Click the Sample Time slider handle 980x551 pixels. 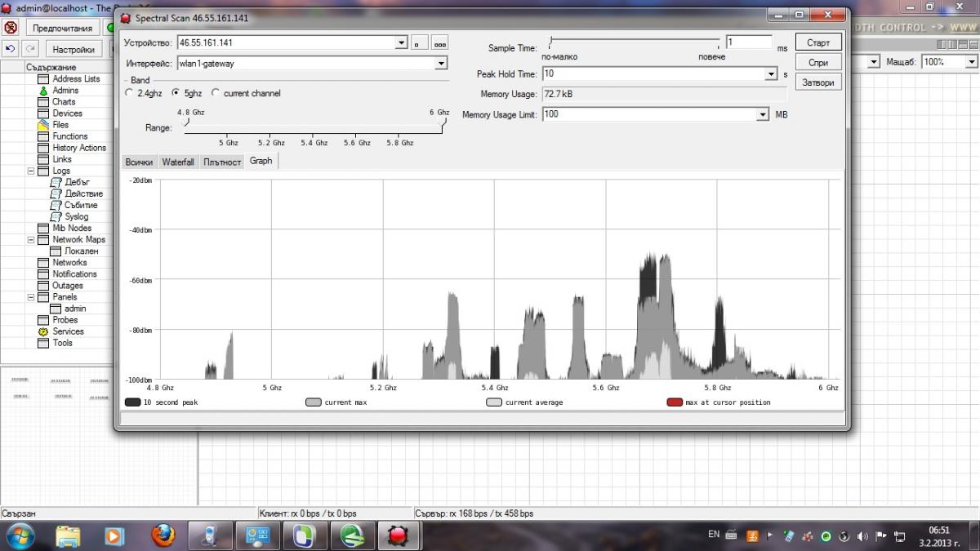click(x=551, y=41)
